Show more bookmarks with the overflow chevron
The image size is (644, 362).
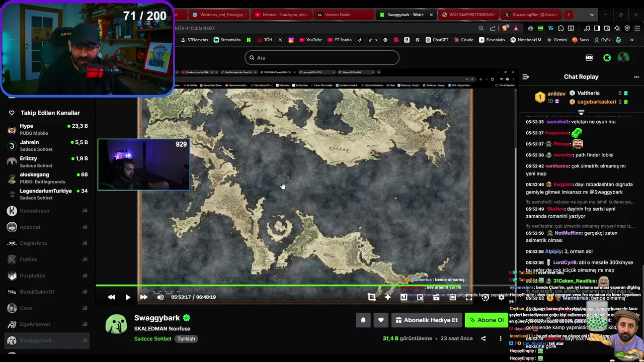[631, 40]
